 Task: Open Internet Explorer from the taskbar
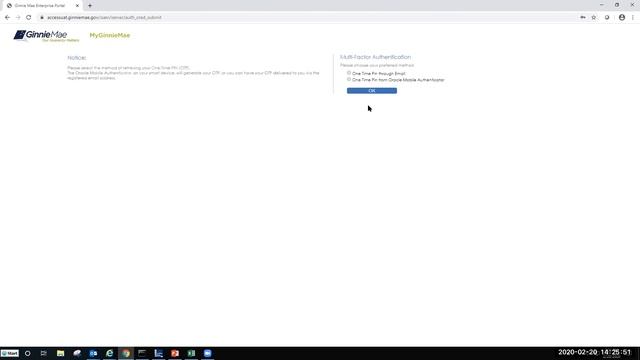tap(109, 353)
